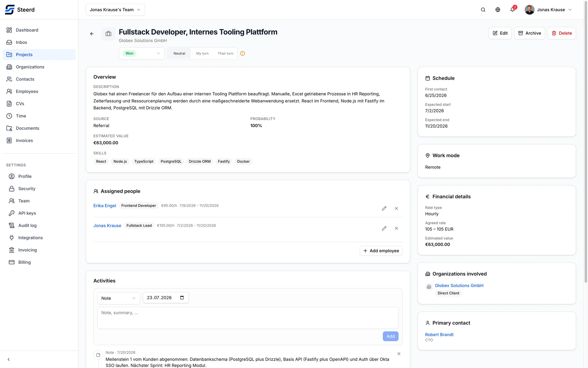Open the language globe icon
The height and width of the screenshot is (368, 588).
(x=498, y=10)
